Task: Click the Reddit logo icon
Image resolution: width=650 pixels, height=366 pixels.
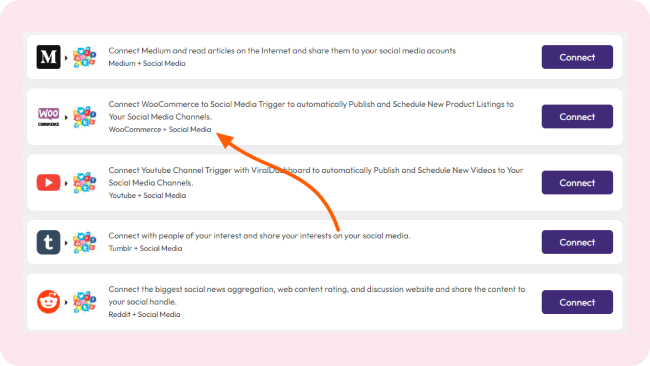Action: tap(49, 302)
